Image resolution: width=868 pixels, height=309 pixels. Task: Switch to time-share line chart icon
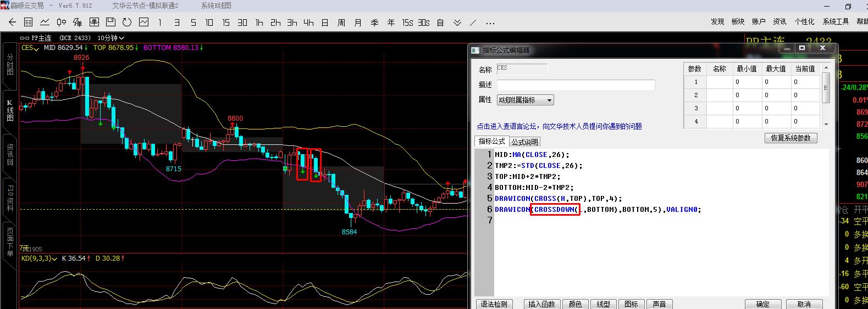point(45,23)
